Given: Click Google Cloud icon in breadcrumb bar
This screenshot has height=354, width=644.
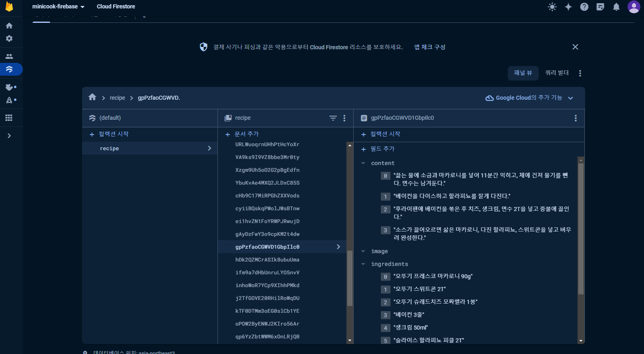Looking at the screenshot, I should point(489,98).
